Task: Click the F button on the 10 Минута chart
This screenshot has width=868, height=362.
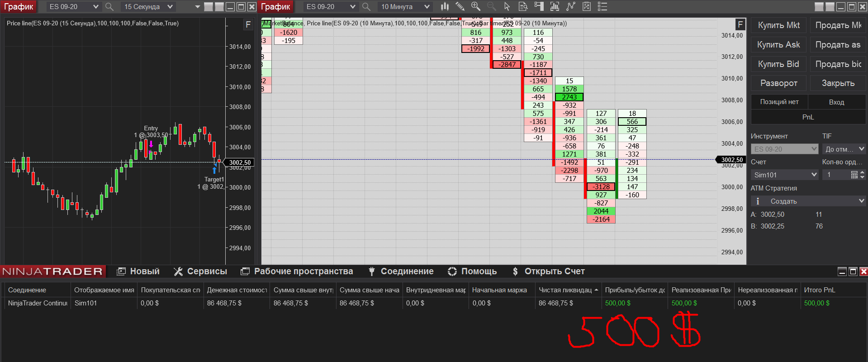Action: tap(740, 24)
